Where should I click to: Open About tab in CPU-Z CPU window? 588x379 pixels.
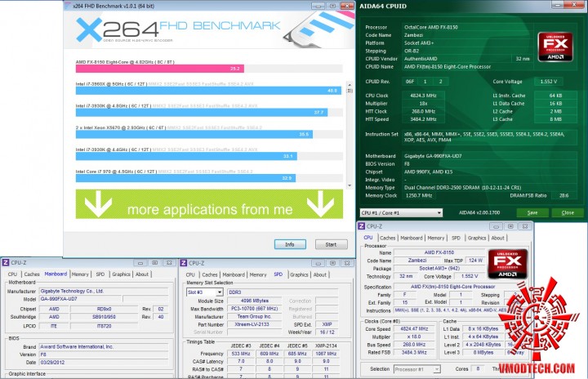click(498, 238)
